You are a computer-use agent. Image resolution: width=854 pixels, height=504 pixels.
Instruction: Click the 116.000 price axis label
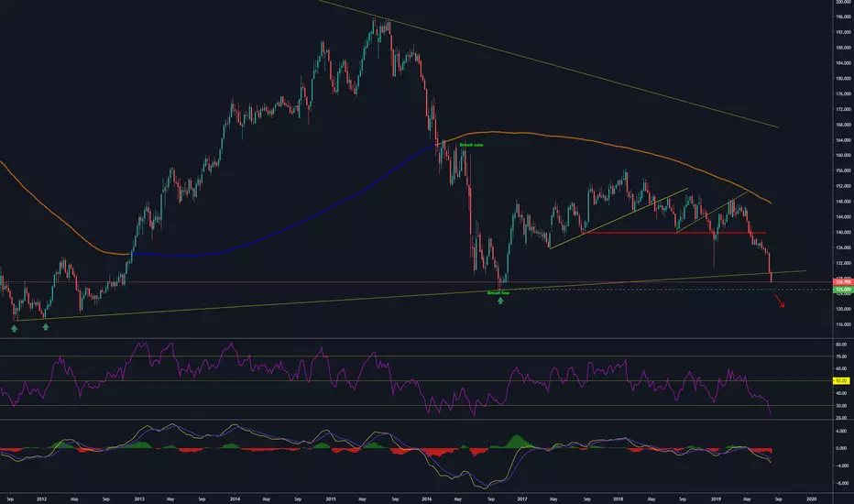pos(843,324)
